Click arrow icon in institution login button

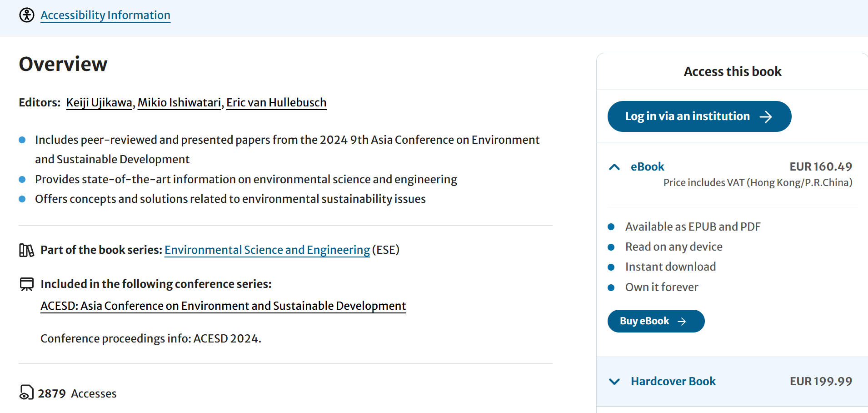766,117
